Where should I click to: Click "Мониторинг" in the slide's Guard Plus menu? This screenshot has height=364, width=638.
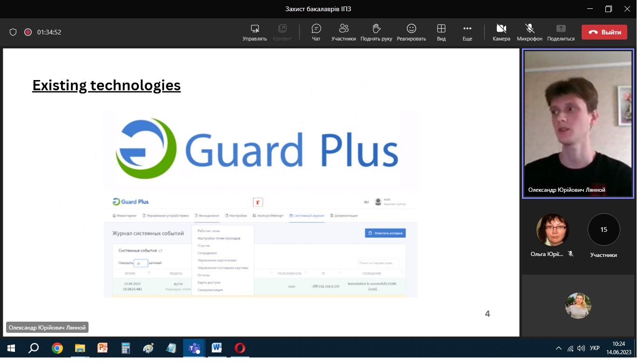click(x=125, y=216)
